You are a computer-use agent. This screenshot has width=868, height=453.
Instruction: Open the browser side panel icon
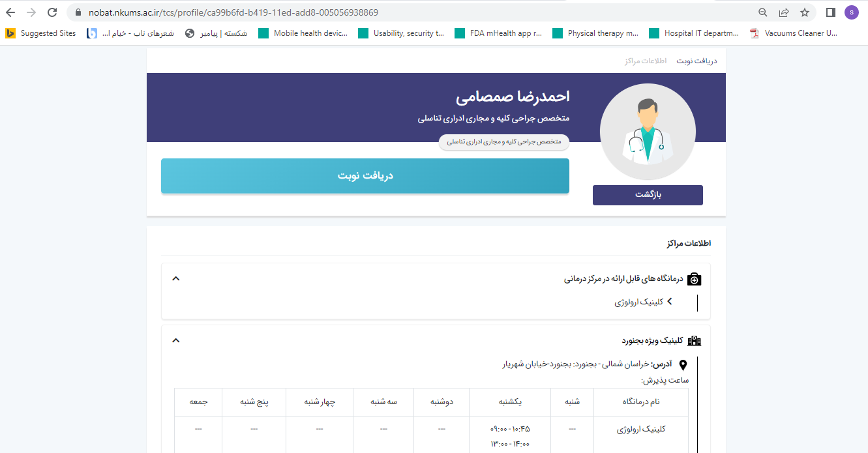point(831,12)
